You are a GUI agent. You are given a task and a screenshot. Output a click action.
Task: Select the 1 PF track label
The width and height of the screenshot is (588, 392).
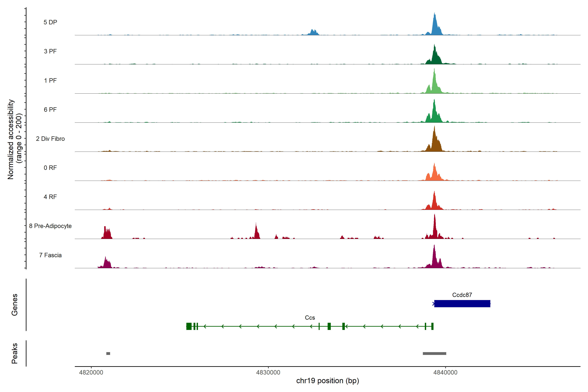50,81
